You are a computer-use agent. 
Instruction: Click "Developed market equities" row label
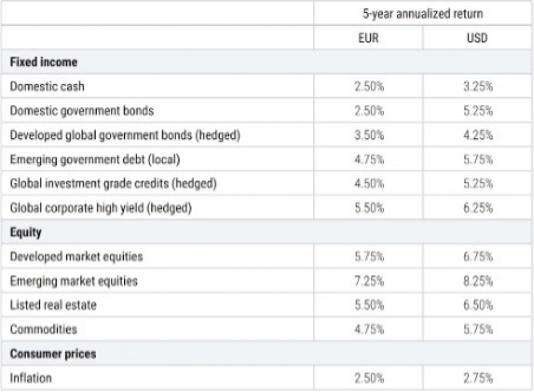click(x=76, y=256)
